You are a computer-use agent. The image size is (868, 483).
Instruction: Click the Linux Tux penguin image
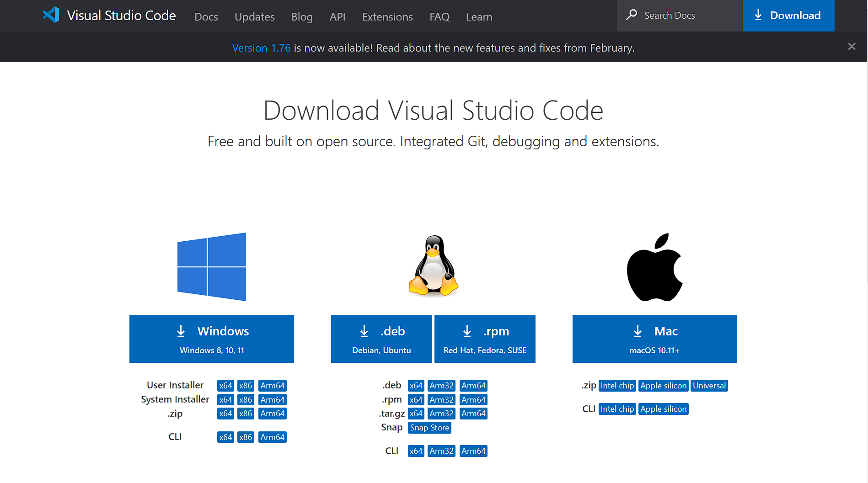tap(434, 266)
